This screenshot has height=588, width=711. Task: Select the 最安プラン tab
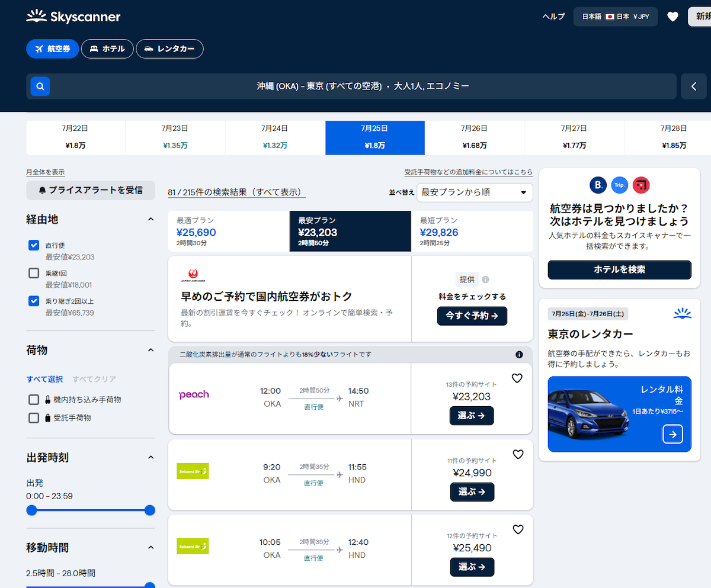coord(350,231)
